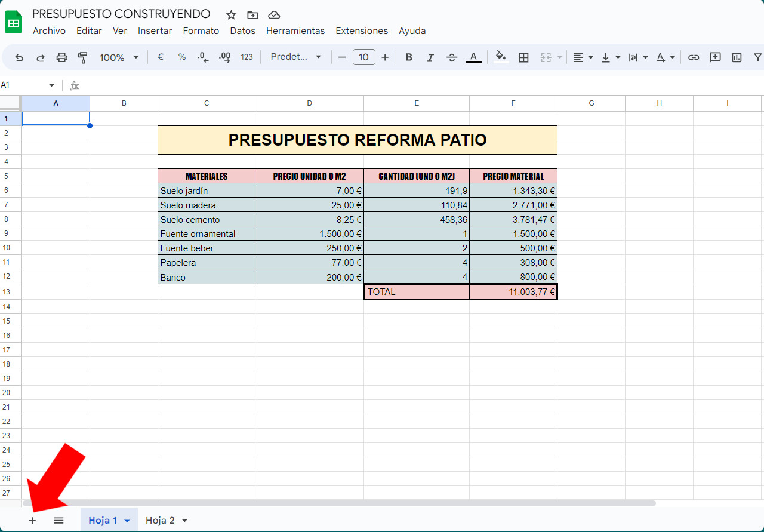Toggle italic formatting
Screen dimensions: 764x532
(x=430, y=57)
